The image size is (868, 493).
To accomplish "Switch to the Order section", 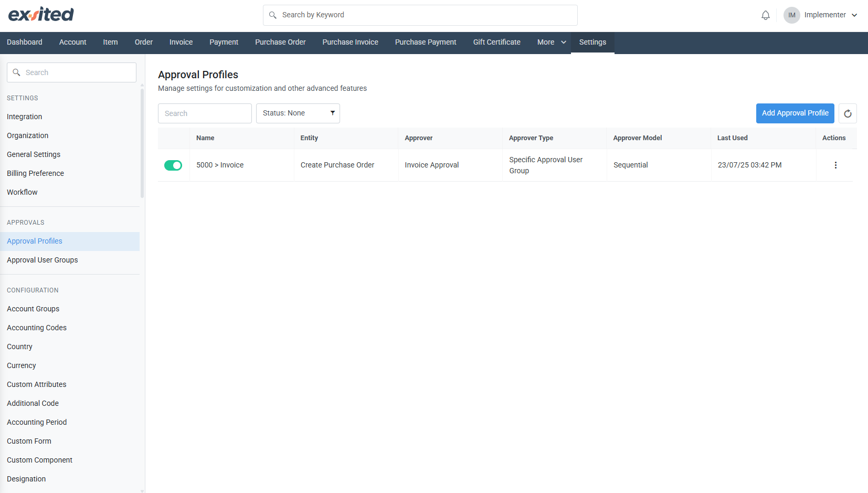I will click(x=144, y=43).
